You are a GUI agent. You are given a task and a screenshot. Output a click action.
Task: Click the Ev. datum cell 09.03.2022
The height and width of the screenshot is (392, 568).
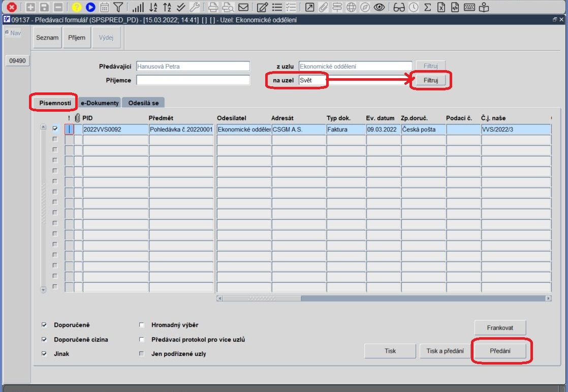tap(383, 129)
